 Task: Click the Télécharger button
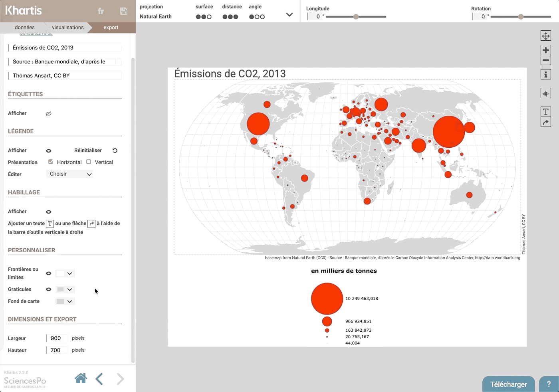click(x=508, y=384)
